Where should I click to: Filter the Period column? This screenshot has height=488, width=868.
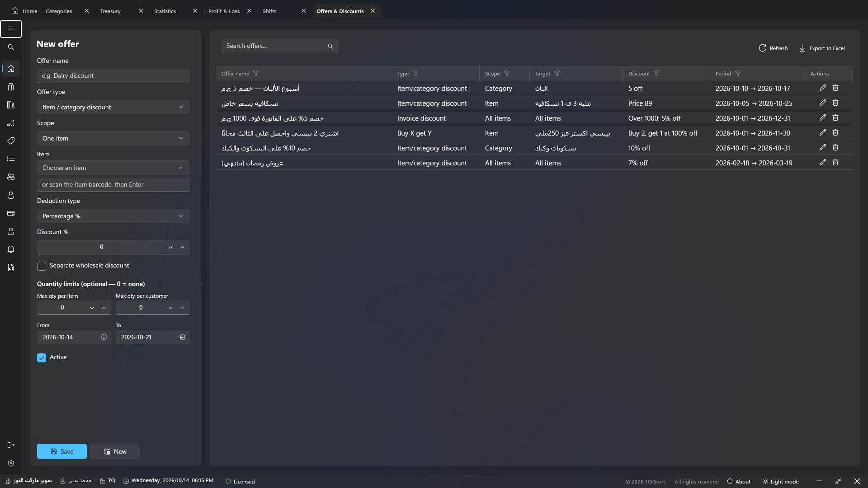[738, 74]
